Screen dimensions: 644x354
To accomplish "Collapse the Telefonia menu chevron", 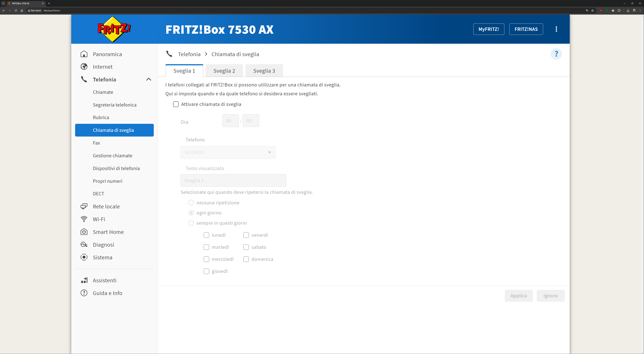I will (x=149, y=79).
